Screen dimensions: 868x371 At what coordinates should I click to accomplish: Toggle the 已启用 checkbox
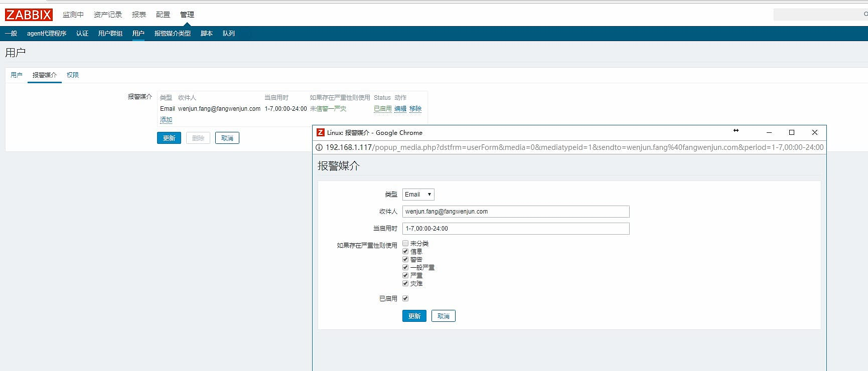(x=405, y=298)
